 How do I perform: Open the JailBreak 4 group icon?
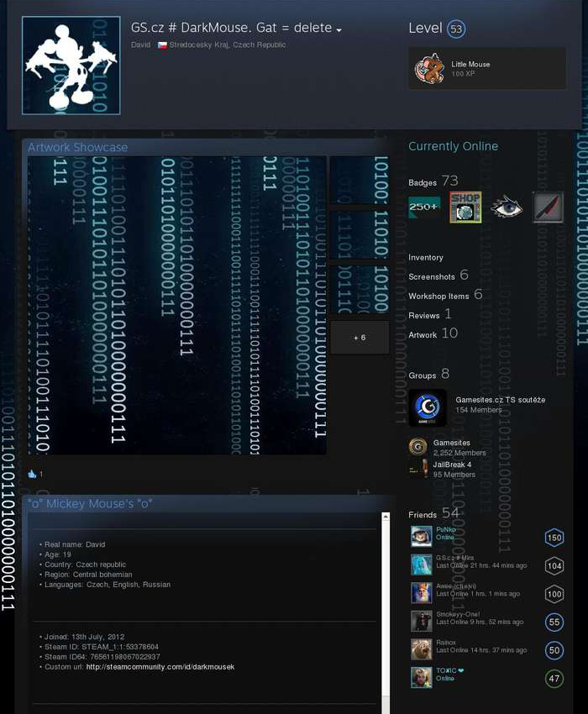[x=417, y=469]
